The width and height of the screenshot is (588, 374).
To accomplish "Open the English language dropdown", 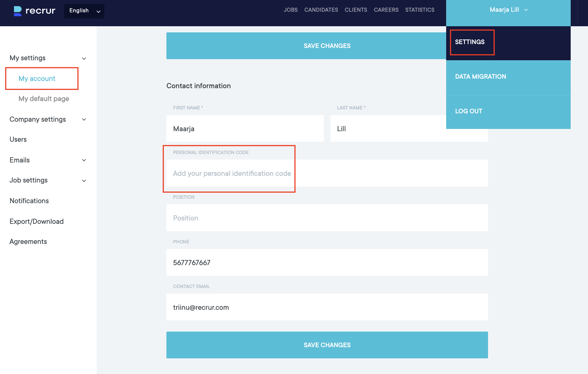I will pos(84,11).
